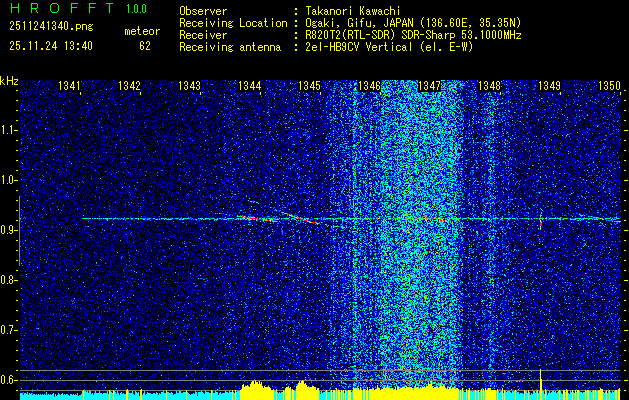Image resolution: width=629 pixels, height=400 pixels.
Task: Click the 1347 time marker
Action: click(430, 86)
